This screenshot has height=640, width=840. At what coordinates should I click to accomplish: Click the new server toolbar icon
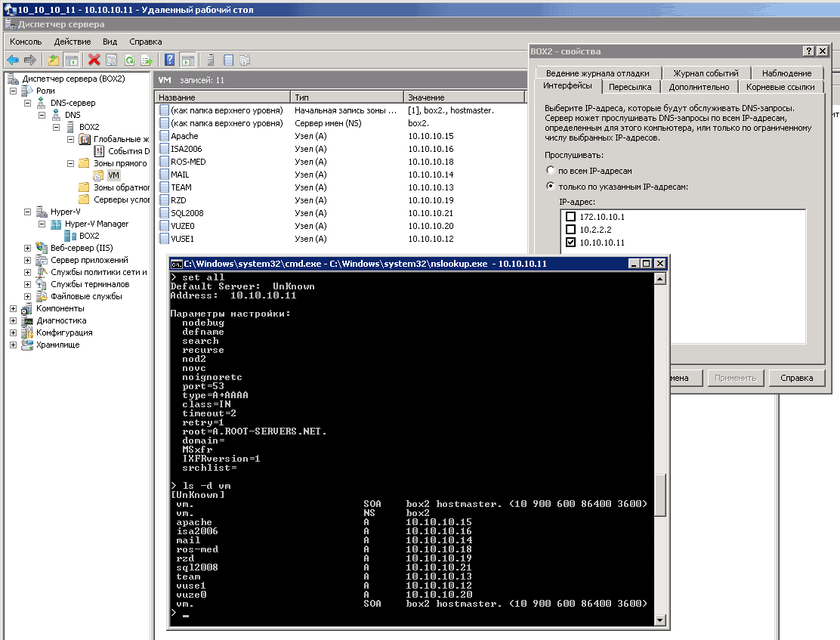pyautogui.click(x=211, y=60)
